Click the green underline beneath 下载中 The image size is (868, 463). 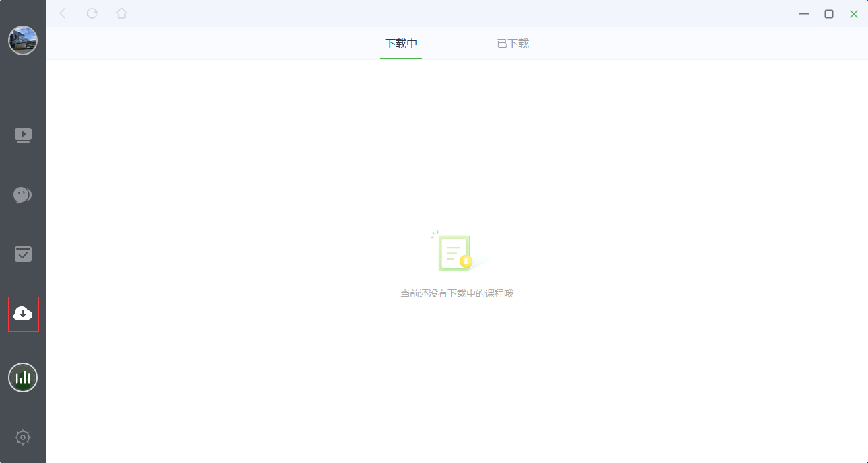(401, 58)
